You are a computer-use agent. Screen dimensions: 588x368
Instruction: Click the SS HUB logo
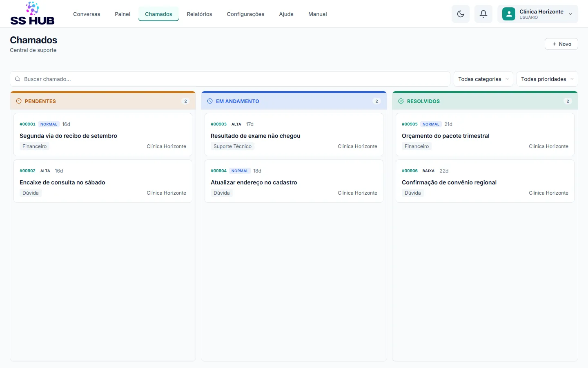click(32, 14)
